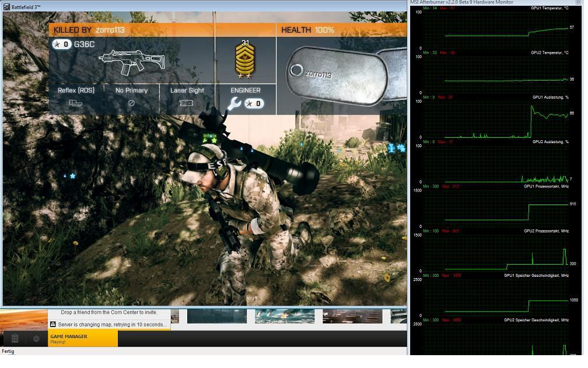Click the zorro113 dog tag
The width and height of the screenshot is (588, 368).
337,75
